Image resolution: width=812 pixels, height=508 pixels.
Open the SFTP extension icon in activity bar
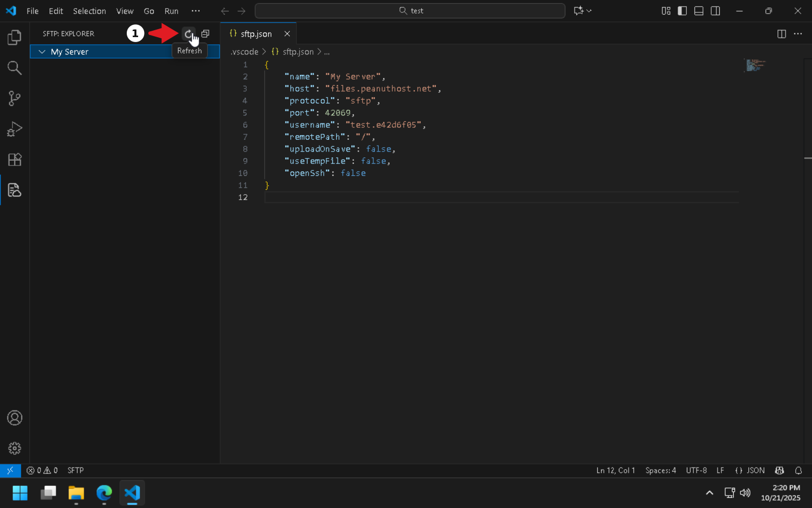(x=14, y=190)
